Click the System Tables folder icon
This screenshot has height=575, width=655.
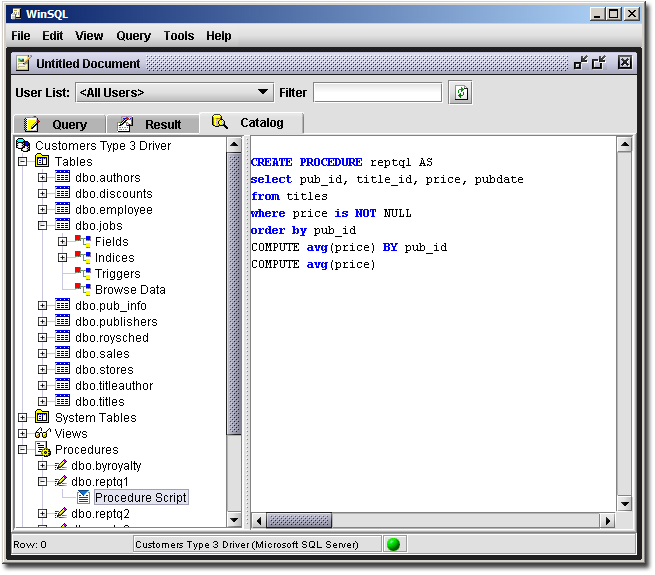tap(42, 417)
